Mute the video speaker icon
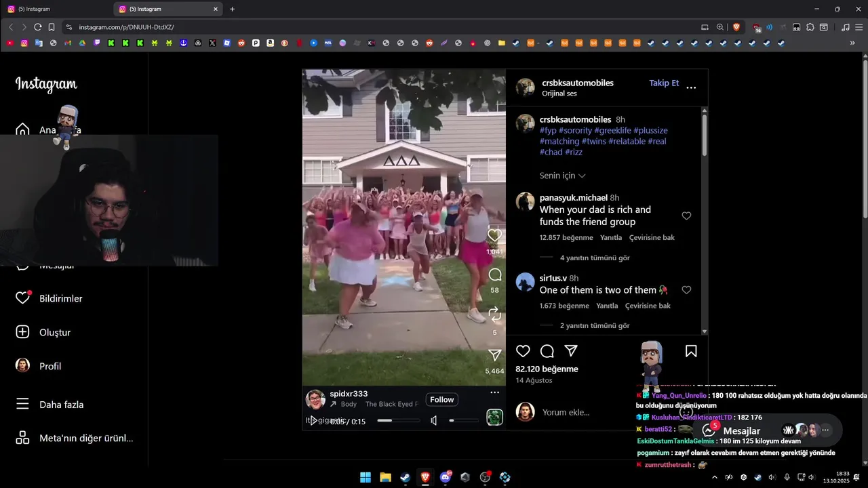 [x=434, y=421]
